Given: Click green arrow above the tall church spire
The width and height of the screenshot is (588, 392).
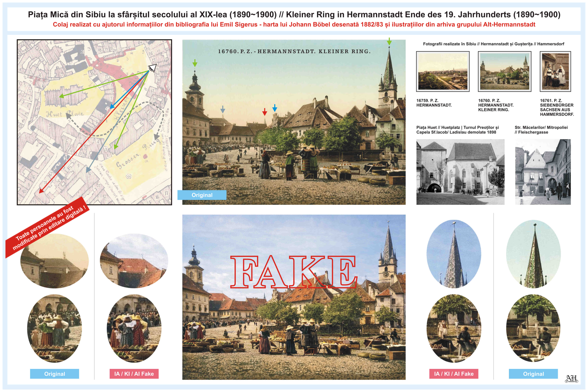Looking at the screenshot, I should pyautogui.click(x=389, y=41).
